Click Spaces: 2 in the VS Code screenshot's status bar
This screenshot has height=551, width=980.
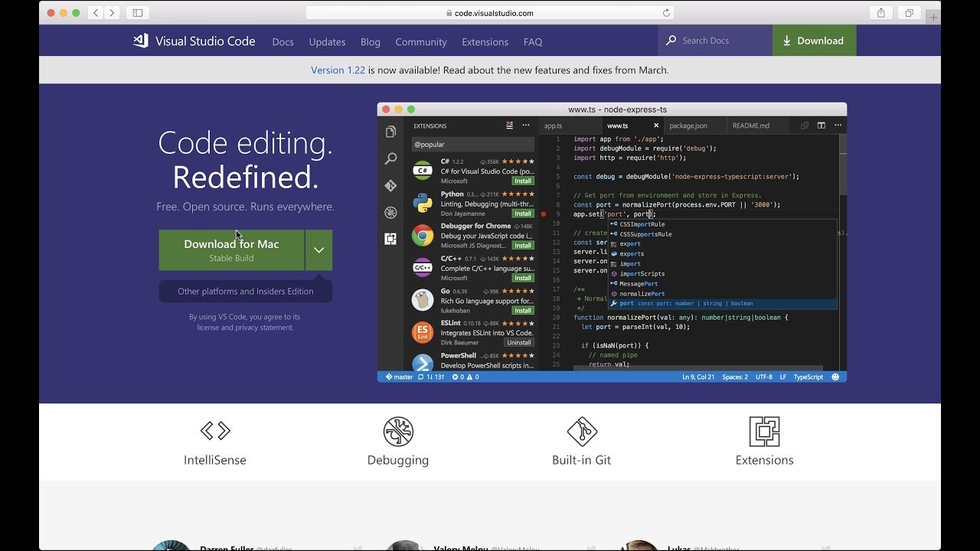(x=735, y=377)
